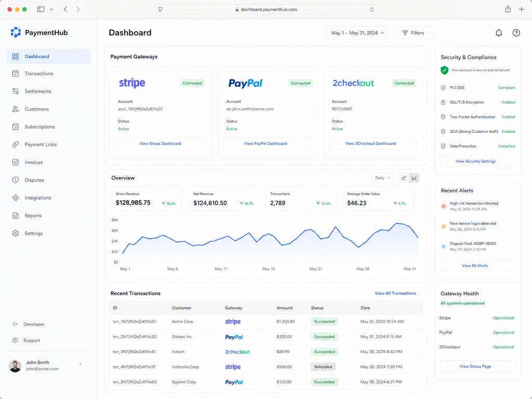Click the Disputes shield icon
The height and width of the screenshot is (399, 532).
tap(15, 180)
